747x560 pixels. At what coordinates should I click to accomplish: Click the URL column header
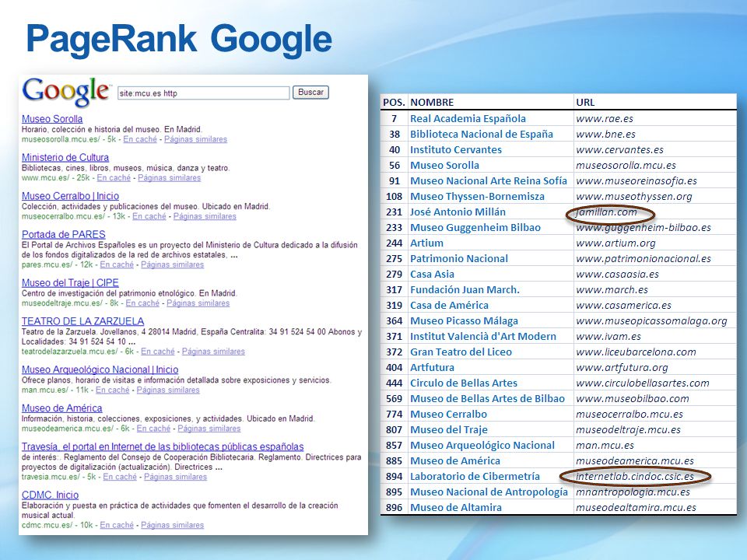585,103
